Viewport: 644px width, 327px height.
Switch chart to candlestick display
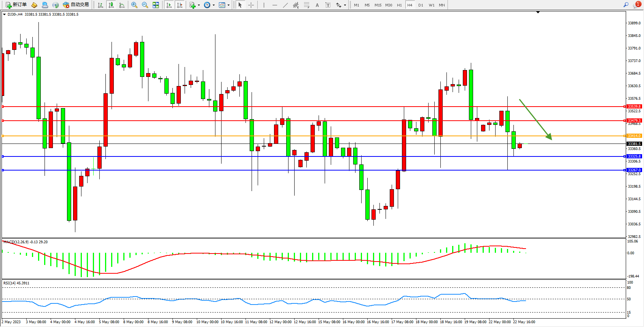coord(111,5)
